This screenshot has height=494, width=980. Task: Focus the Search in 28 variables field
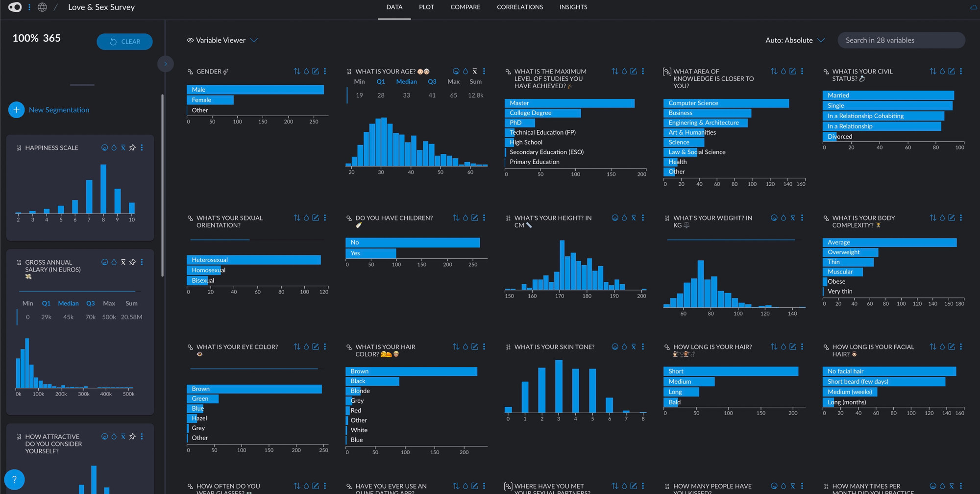coord(902,40)
